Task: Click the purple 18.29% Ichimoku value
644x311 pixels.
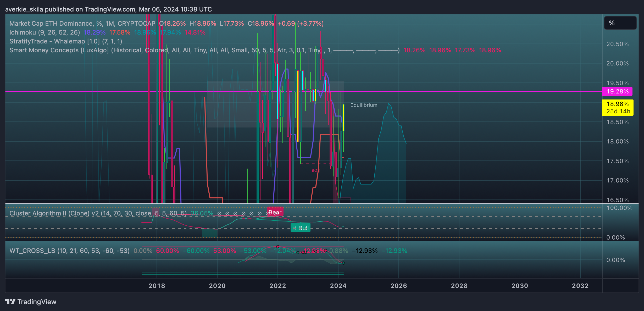Action: (95, 32)
